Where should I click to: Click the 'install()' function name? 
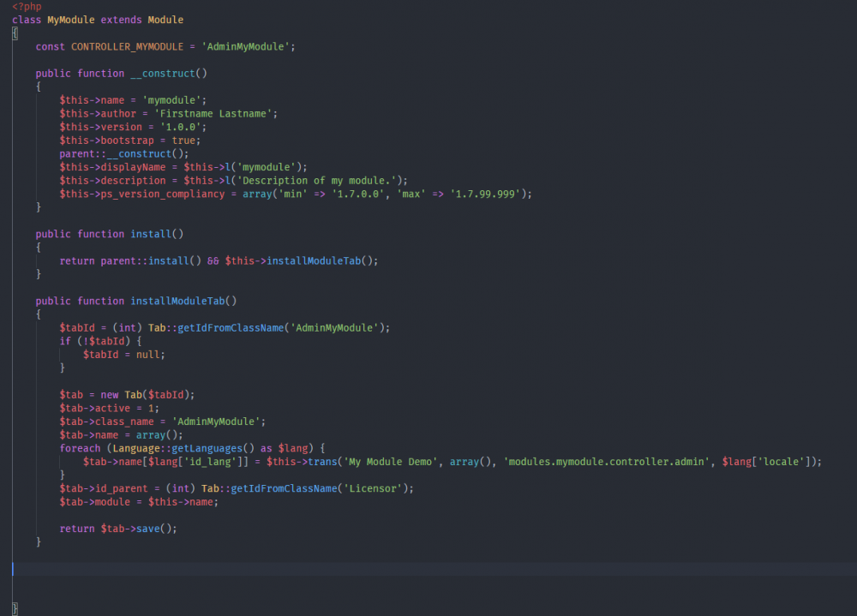click(157, 234)
